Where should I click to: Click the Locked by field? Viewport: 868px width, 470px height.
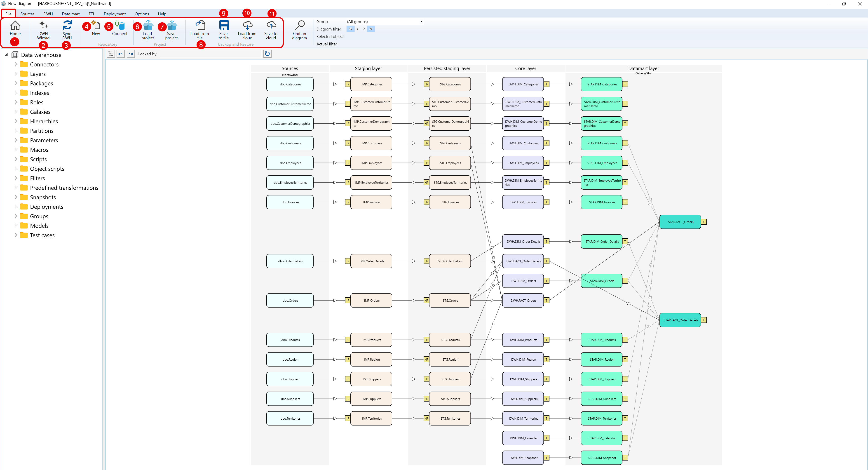[211, 54]
